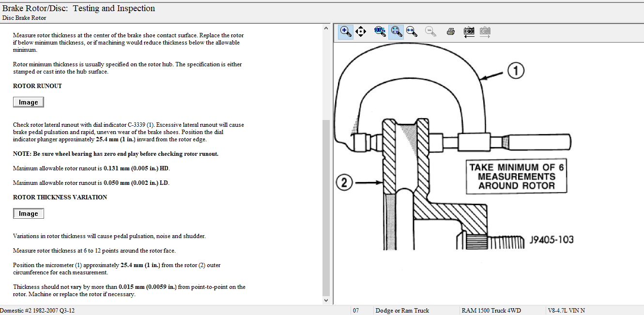Click the vertical scrollbar thumb in the text pane
This screenshot has height=315, width=644.
[326, 208]
